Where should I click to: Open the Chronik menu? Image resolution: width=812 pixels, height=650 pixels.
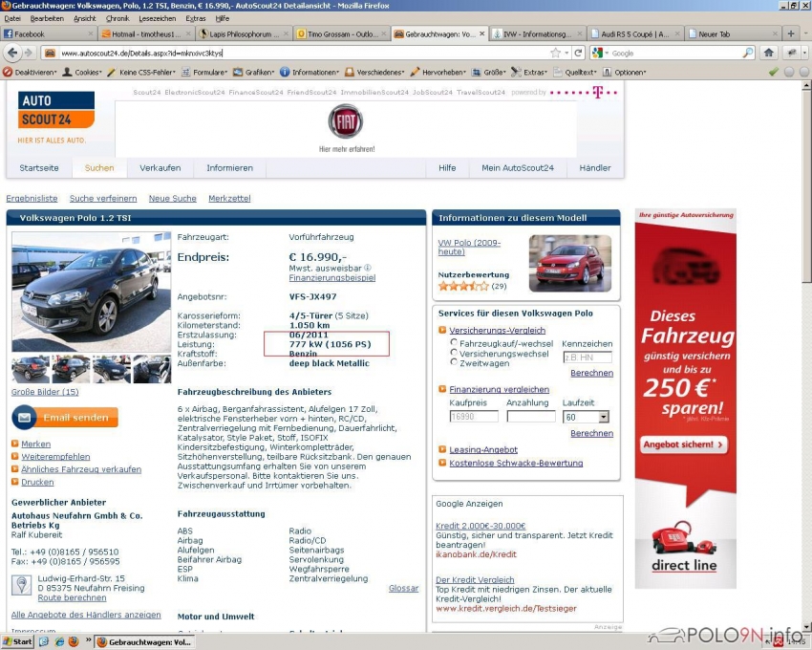tap(118, 19)
